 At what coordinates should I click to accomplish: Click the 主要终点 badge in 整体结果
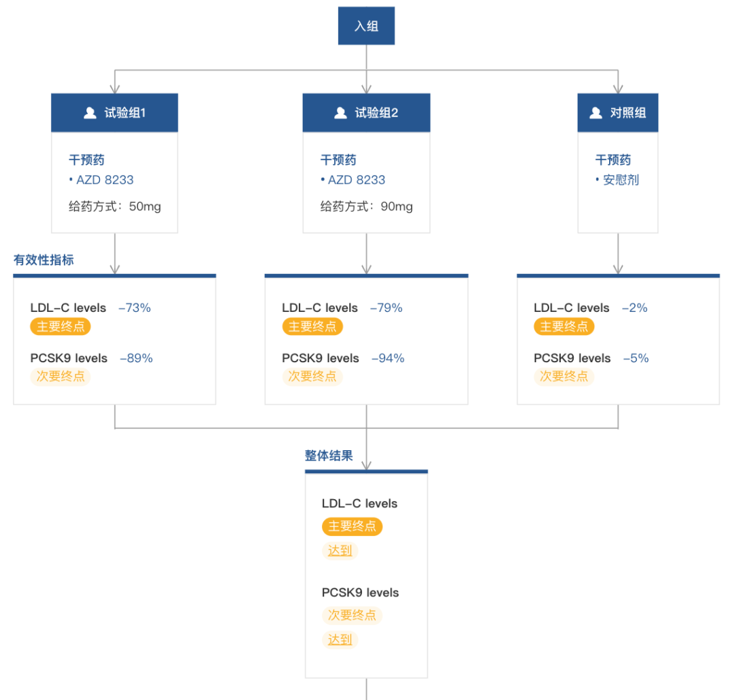coord(352,526)
